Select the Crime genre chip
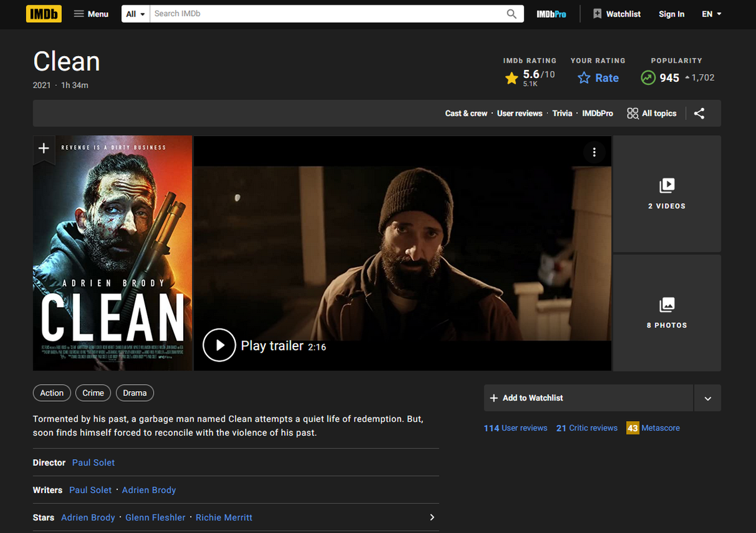The height and width of the screenshot is (533, 756). click(93, 393)
